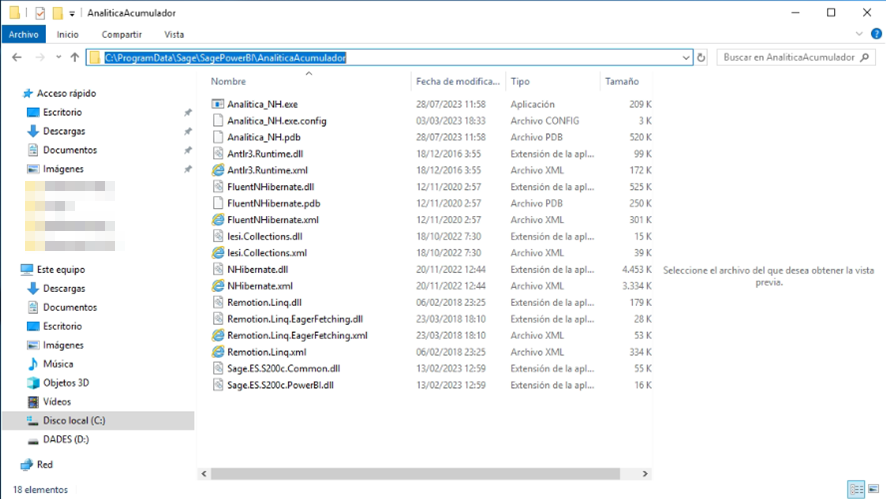
Task: Open Acceso rápido in the navigation pane
Action: [66, 93]
